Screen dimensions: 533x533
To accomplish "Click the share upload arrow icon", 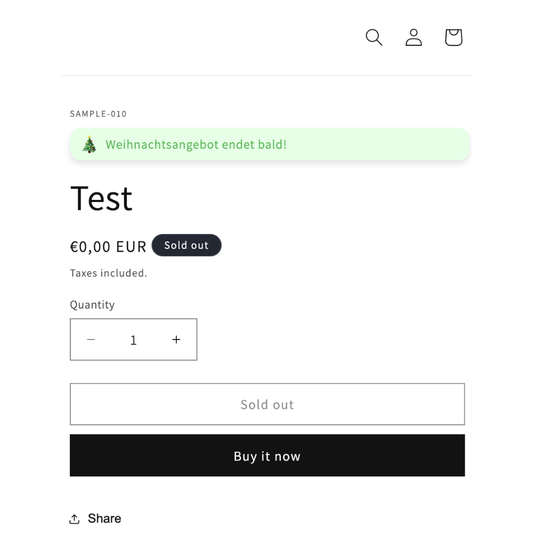I will [74, 519].
